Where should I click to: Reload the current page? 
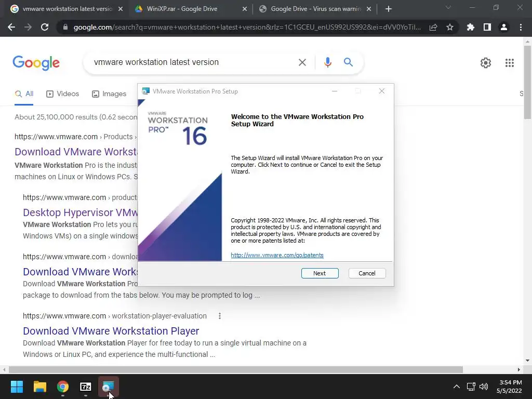[45, 27]
